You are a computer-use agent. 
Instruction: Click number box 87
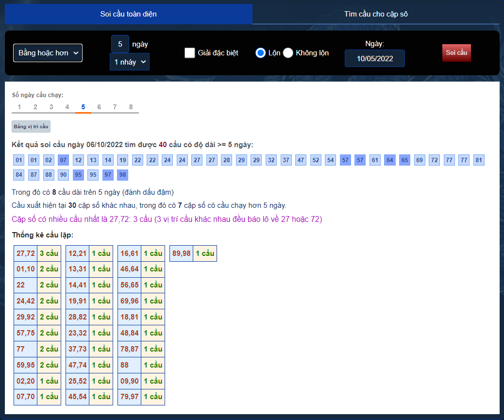(34, 175)
